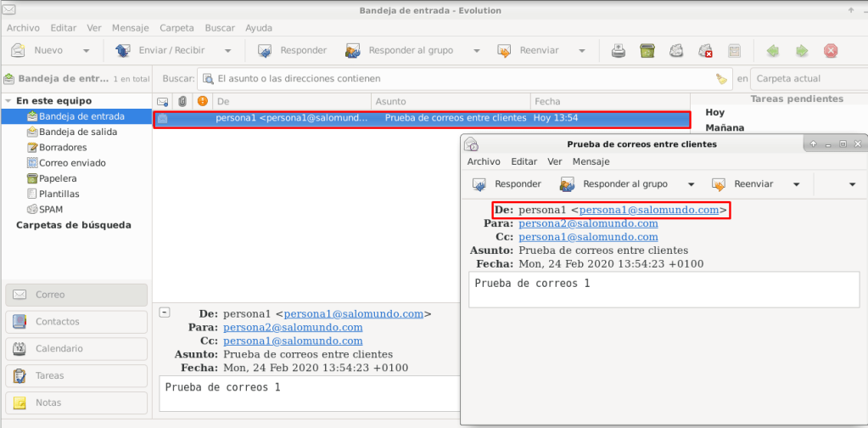The width and height of the screenshot is (868, 428).
Task: Click the persona2@salomundo.com link in popup
Action: [588, 223]
